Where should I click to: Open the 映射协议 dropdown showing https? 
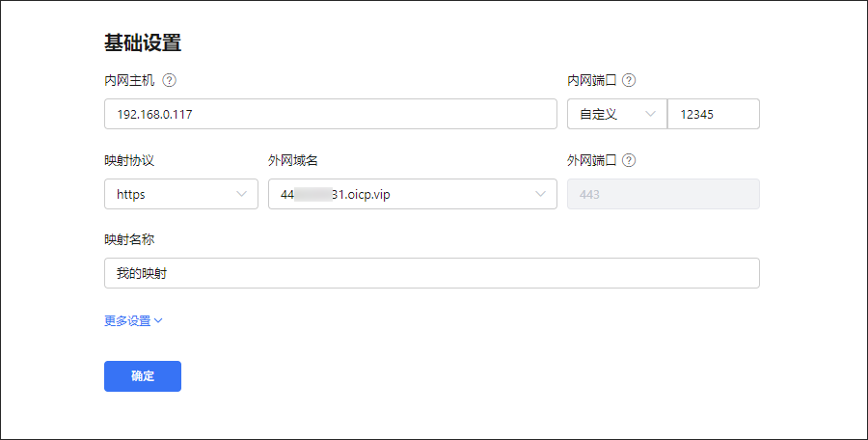tap(180, 194)
